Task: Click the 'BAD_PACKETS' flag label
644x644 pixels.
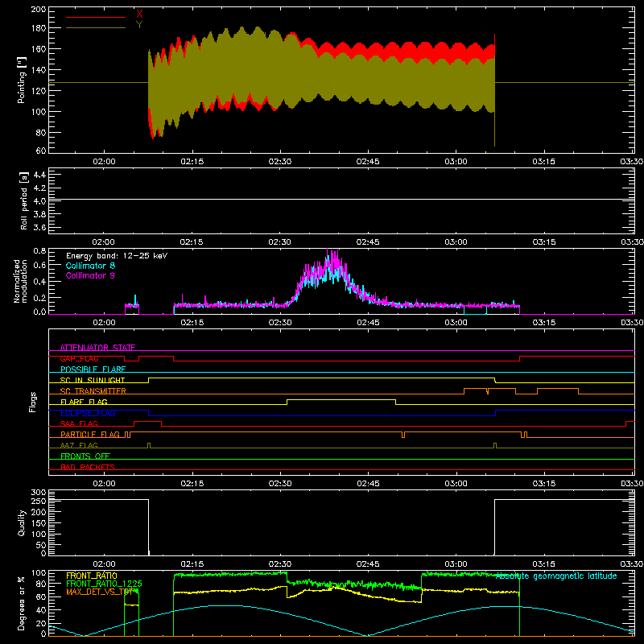Action: tap(88, 467)
